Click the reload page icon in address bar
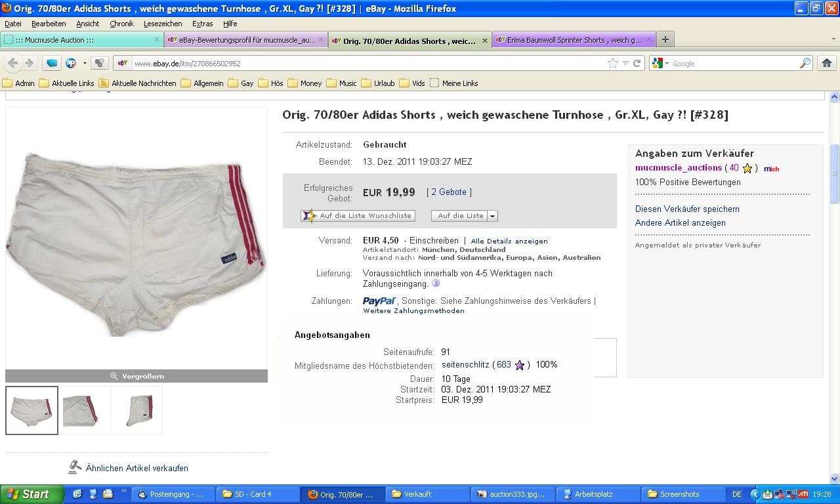This screenshot has height=504, width=840. tap(637, 63)
